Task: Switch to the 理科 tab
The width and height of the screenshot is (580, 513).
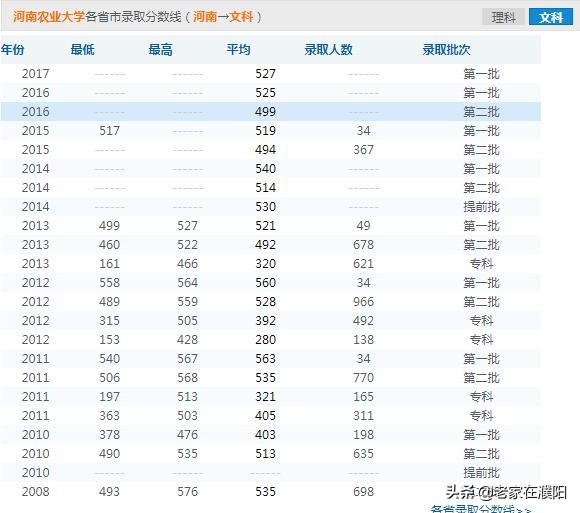Action: click(503, 17)
